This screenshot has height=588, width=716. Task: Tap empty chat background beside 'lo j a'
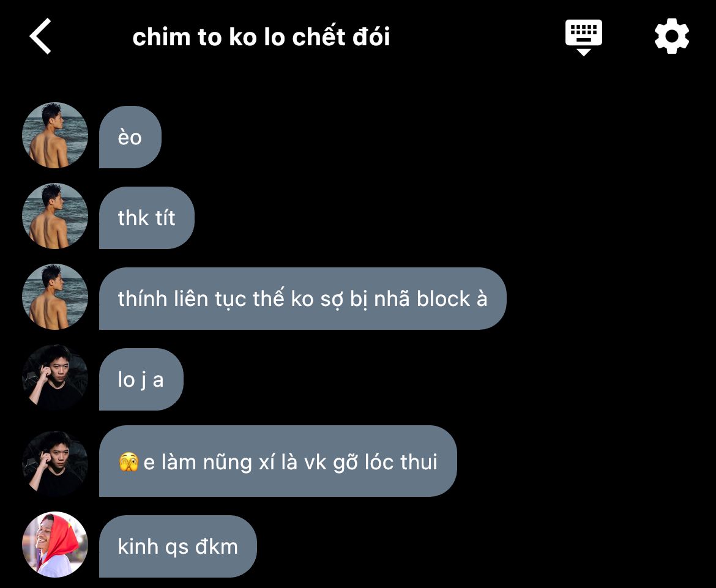coord(434,379)
